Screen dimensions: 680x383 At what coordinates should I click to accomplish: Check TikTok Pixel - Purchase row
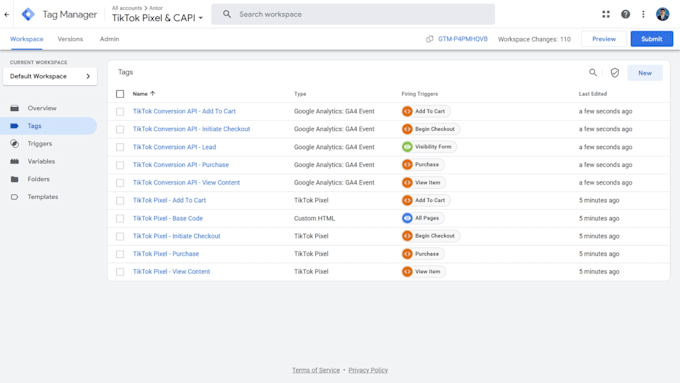(120, 254)
